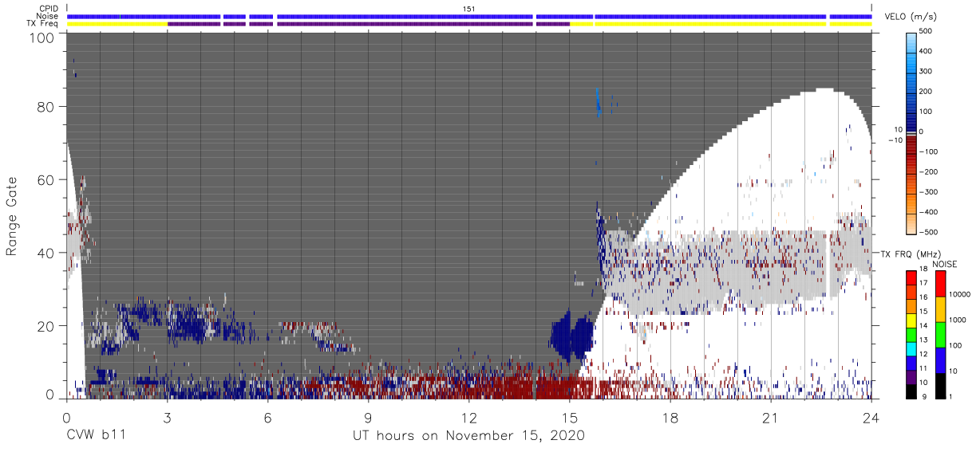Select green swatch in TX FRQ colorbar
The width and height of the screenshot is (980, 452).
coord(912,335)
